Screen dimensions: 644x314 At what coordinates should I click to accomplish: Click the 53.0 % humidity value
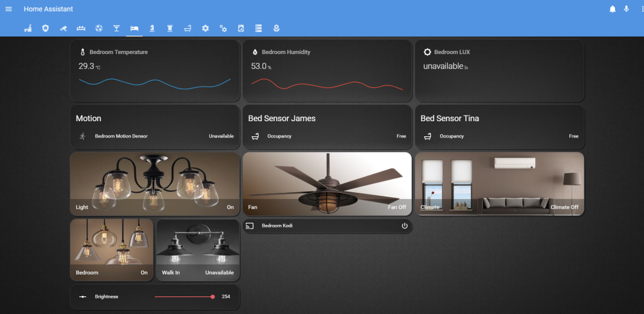coord(261,67)
